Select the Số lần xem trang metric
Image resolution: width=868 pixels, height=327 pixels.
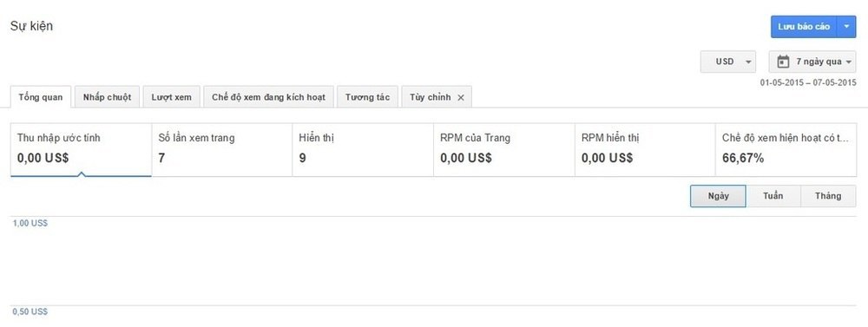pos(222,149)
